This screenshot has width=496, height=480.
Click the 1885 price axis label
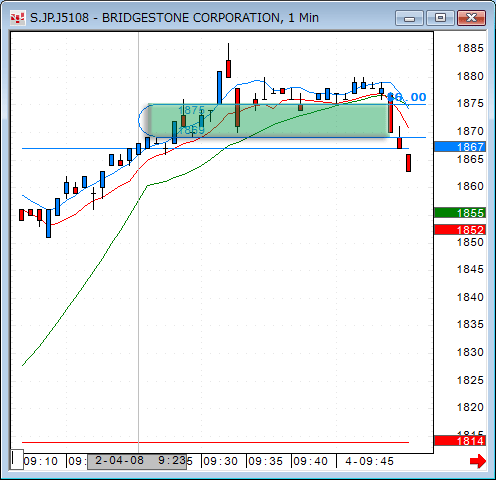pos(470,49)
